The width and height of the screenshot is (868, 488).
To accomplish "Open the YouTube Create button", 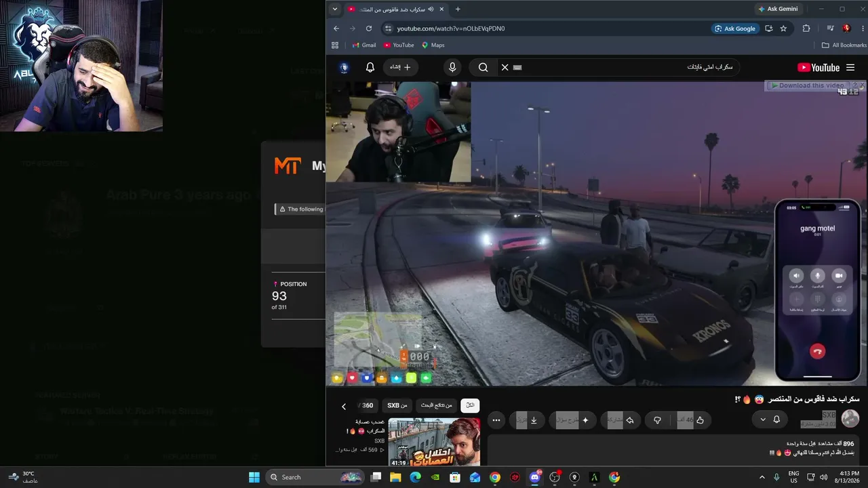I will [400, 67].
